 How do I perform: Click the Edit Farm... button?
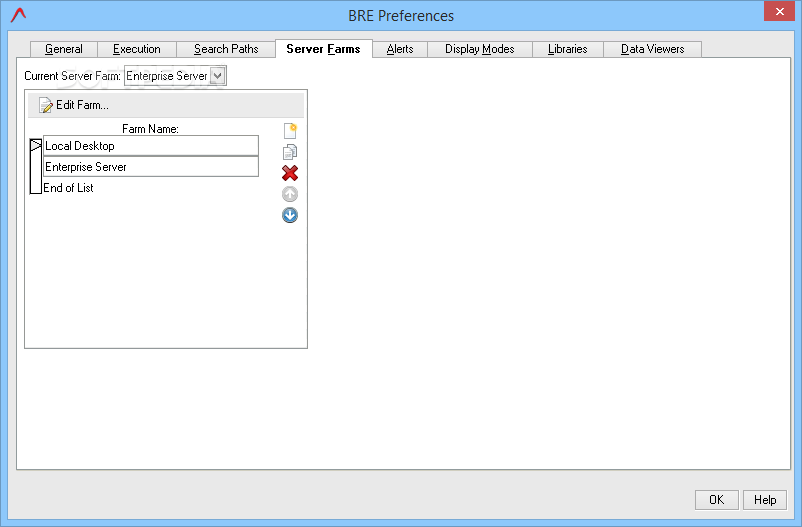[x=74, y=105]
